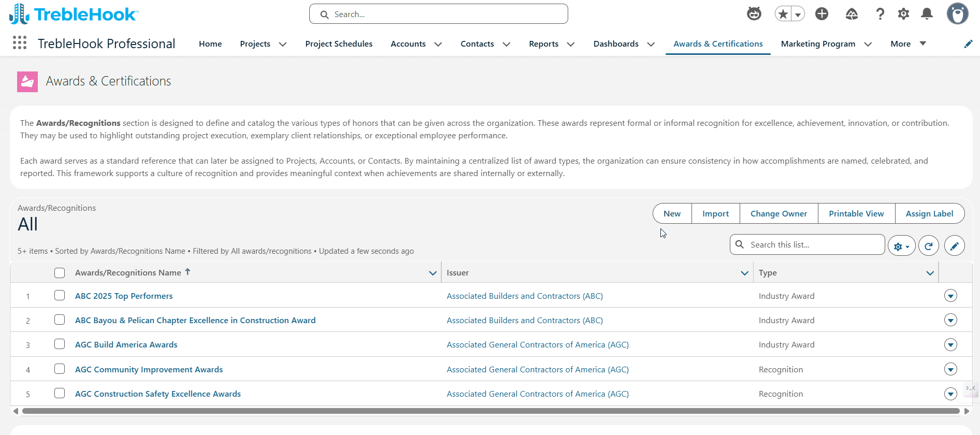
Task: Click the pink Awards & Certifications page icon
Action: (x=27, y=81)
